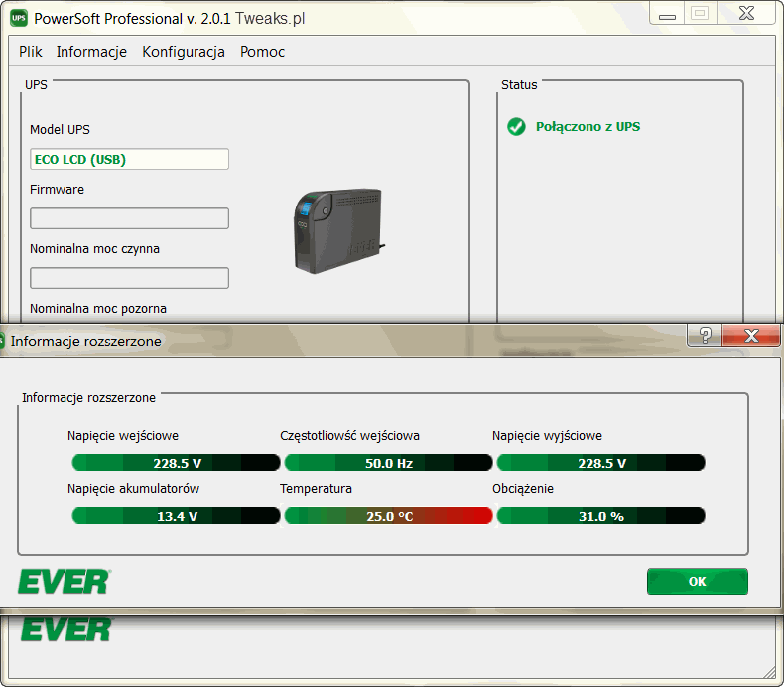The image size is (784, 687).
Task: Open the Plik menu
Action: click(x=31, y=52)
